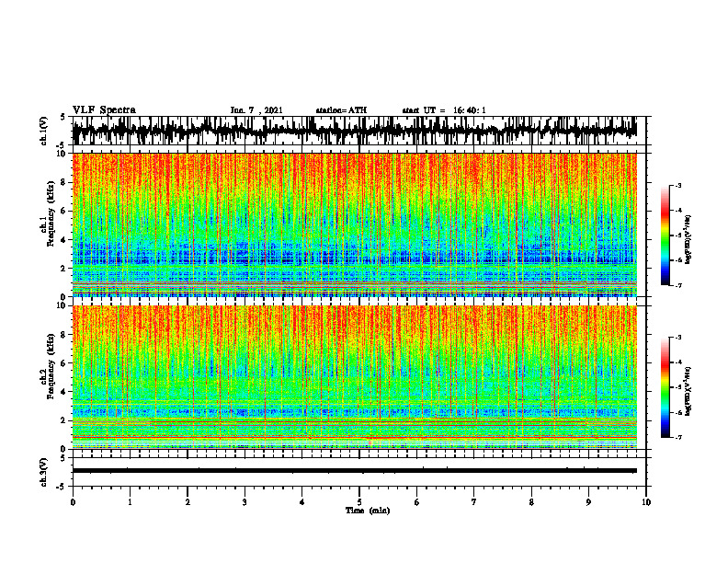
Task: Click time axis tick label "5"
Action: point(359,502)
